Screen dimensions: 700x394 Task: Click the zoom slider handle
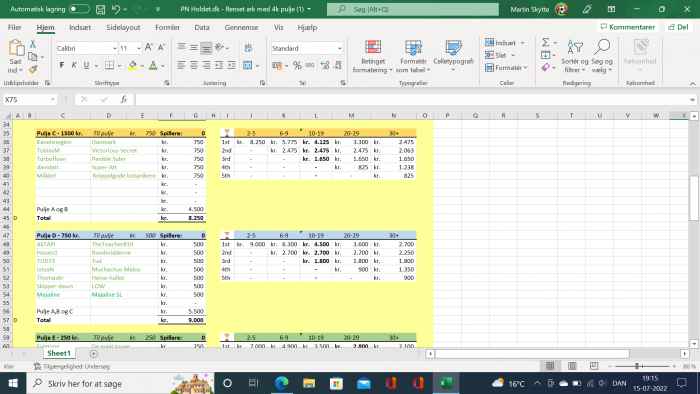coord(638,366)
